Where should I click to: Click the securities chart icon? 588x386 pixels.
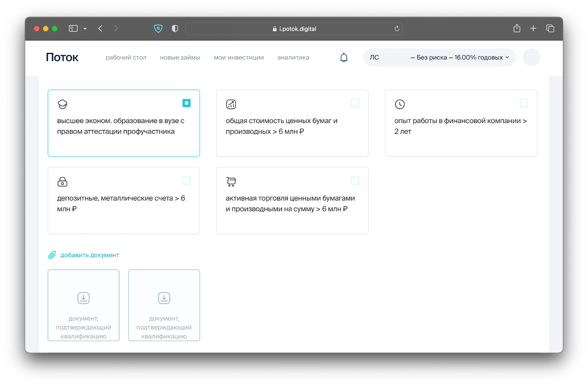(231, 104)
